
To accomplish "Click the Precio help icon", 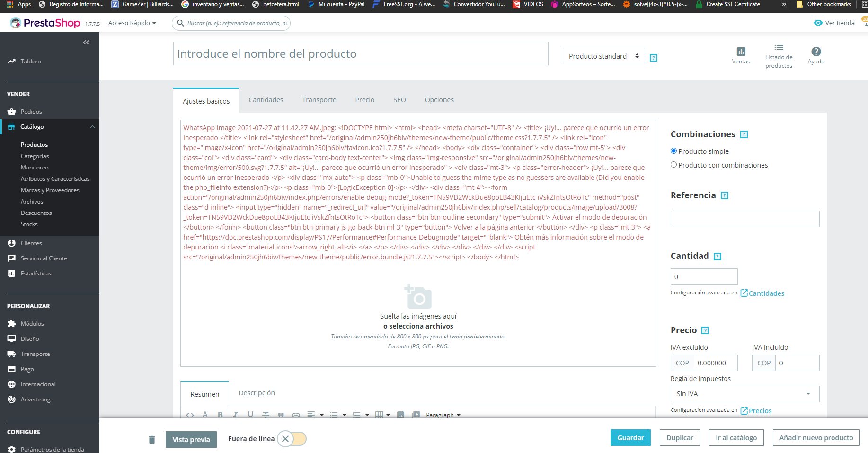I will click(x=705, y=330).
